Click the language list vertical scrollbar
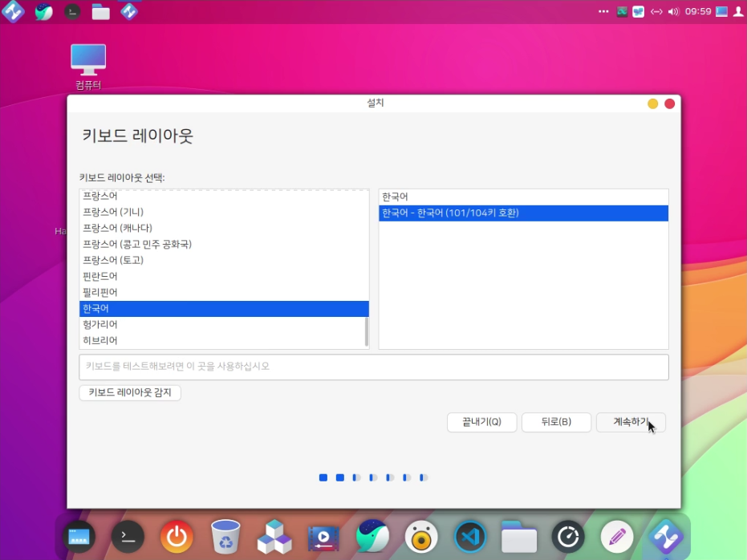The image size is (747, 560). (367, 331)
